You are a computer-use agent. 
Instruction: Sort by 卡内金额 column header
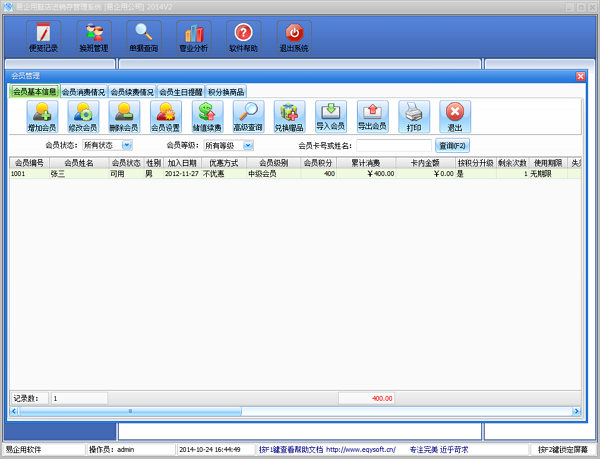(426, 163)
